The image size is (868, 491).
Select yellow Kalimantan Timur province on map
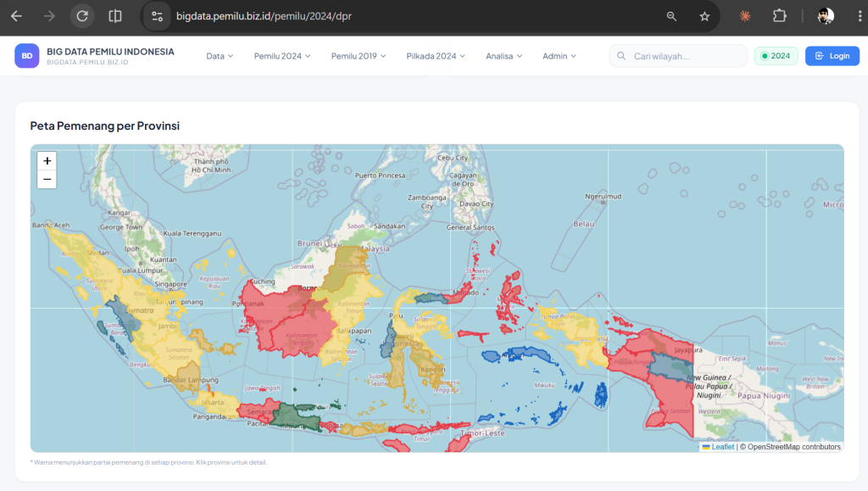(x=352, y=310)
